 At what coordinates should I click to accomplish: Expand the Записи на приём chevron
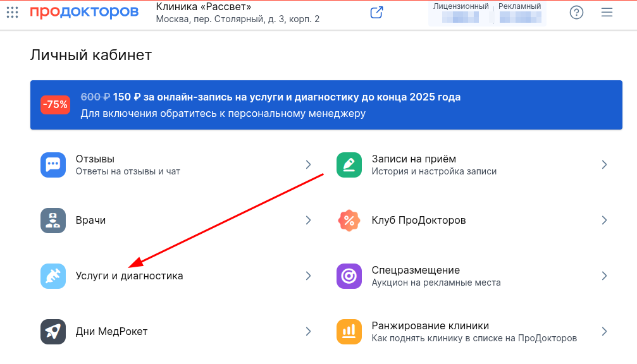[604, 165]
